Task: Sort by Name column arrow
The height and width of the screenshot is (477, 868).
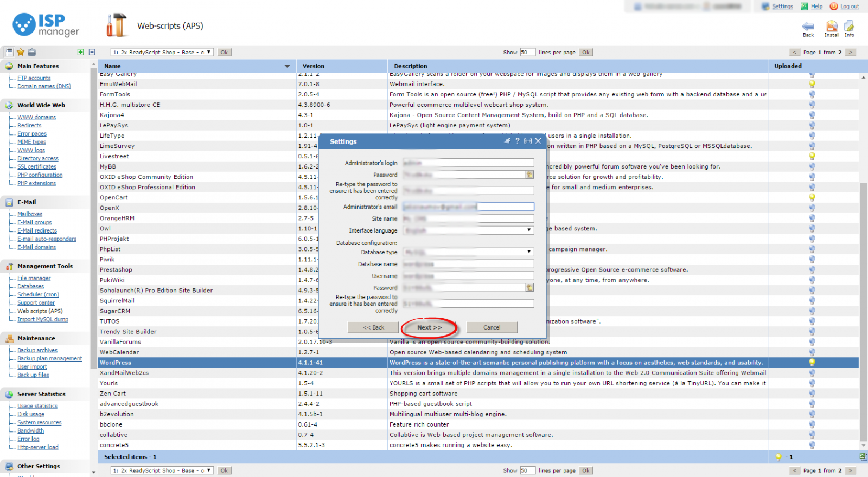Action: click(x=287, y=66)
